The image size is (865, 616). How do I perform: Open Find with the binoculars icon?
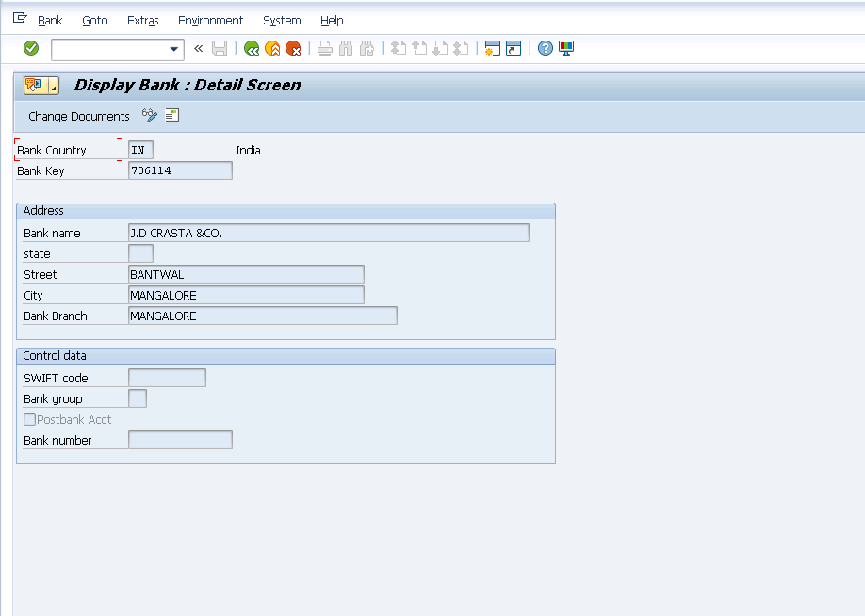(345, 48)
